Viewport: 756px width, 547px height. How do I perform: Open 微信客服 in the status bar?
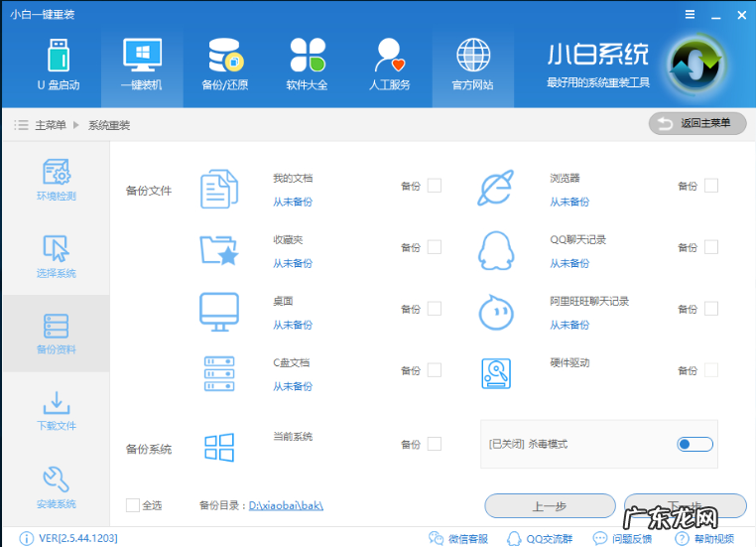point(458,538)
